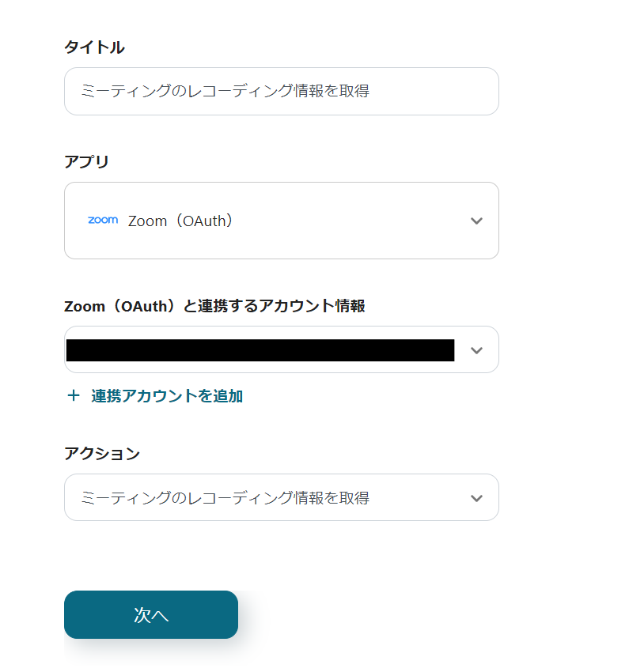Click the Zoom logo in app field

[103, 221]
